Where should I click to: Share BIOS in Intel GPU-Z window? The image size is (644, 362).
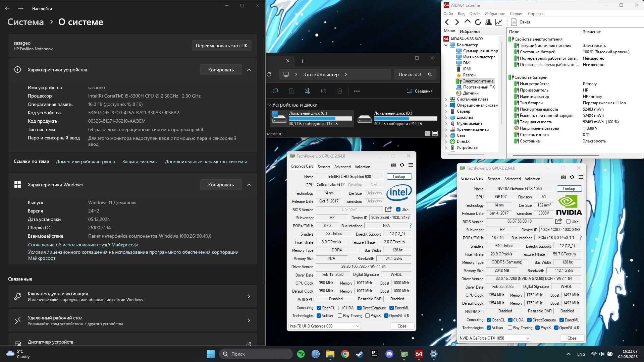[x=388, y=209]
